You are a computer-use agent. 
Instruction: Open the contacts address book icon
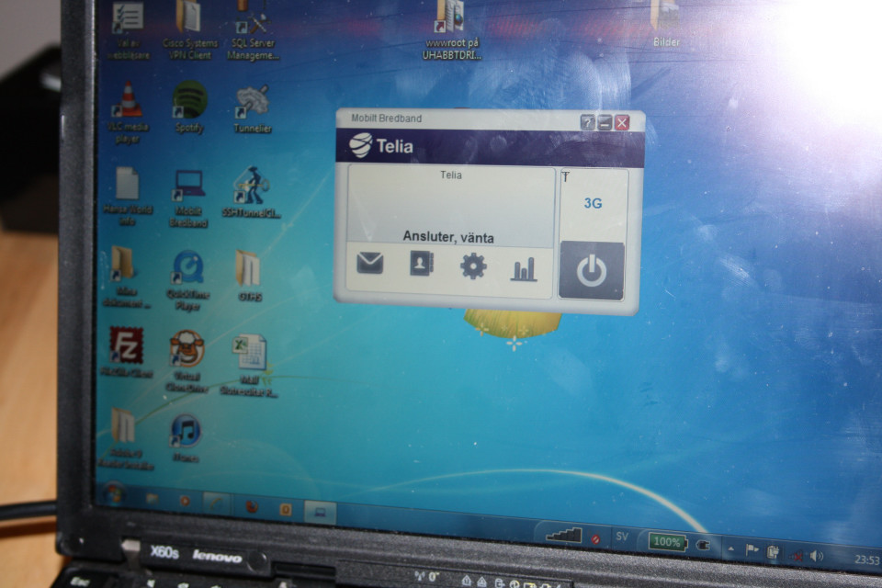[x=421, y=264]
